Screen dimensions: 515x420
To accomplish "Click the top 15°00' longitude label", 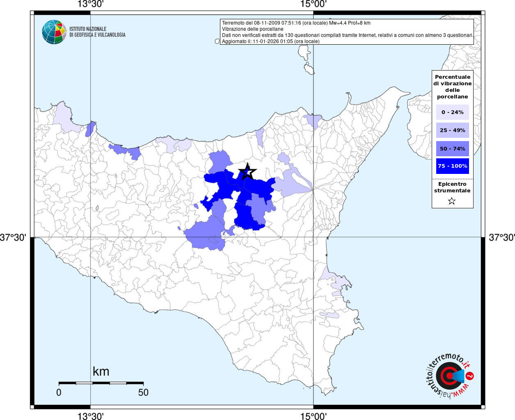I will (x=314, y=4).
